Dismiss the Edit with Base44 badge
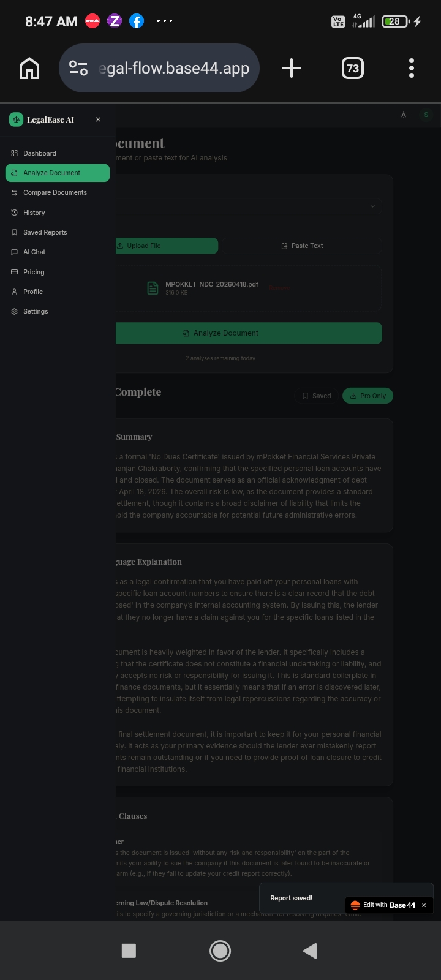Image resolution: width=441 pixels, height=980 pixels. tap(423, 905)
